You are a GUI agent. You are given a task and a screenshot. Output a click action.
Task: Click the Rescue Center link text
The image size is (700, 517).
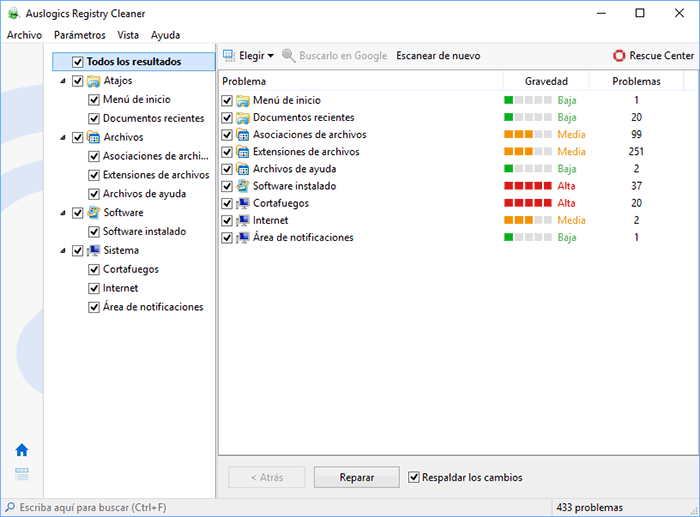click(662, 56)
